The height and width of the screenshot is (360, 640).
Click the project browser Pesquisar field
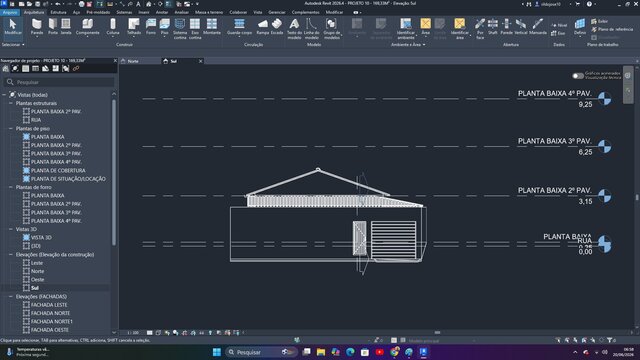pos(59,82)
